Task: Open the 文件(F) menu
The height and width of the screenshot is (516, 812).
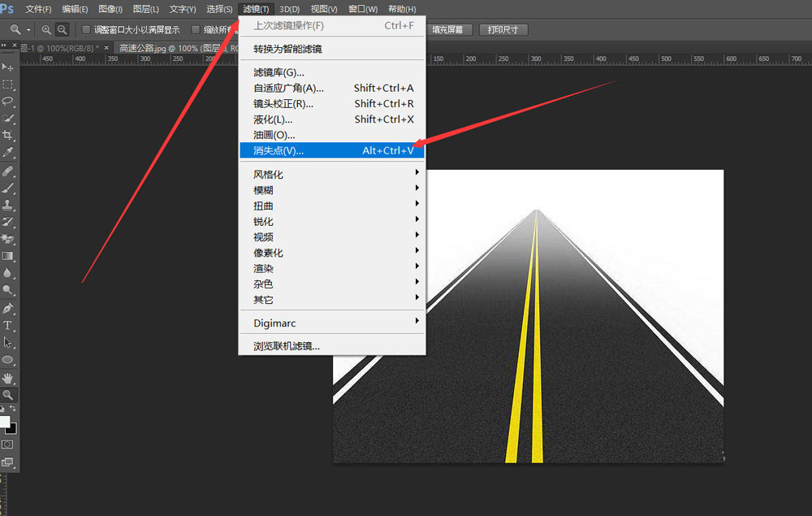Action: point(38,9)
